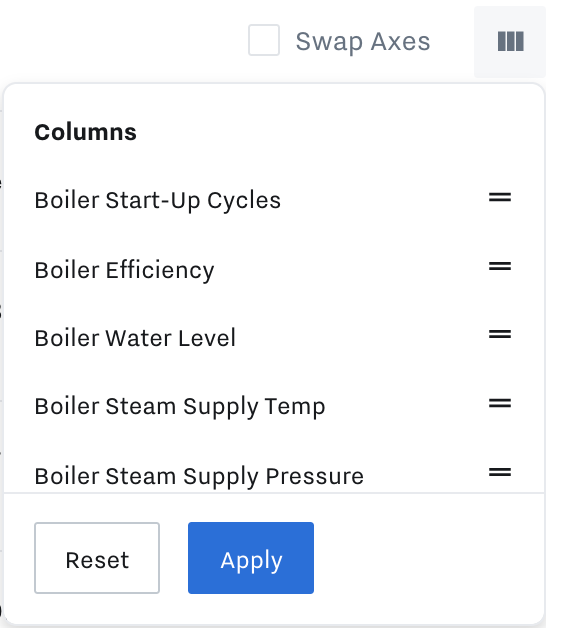Click blank space between Water Level and handle
The height and width of the screenshot is (628, 568).
[362, 338]
